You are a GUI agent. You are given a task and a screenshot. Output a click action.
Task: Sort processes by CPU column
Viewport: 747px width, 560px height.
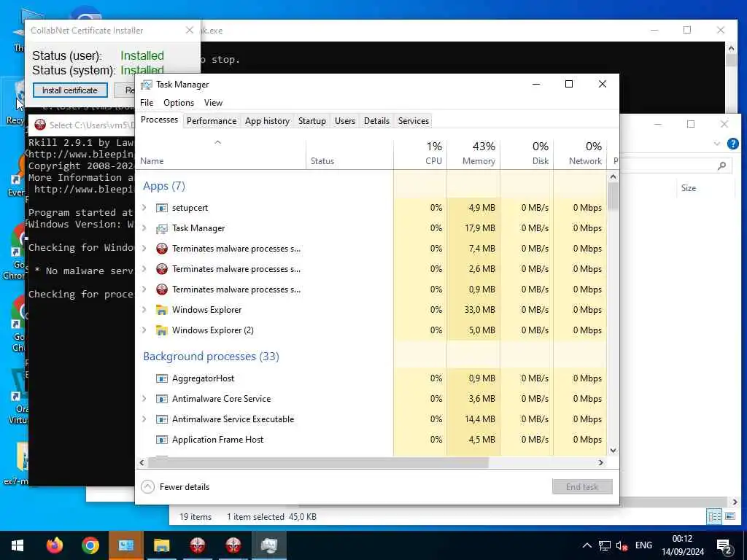coord(420,153)
